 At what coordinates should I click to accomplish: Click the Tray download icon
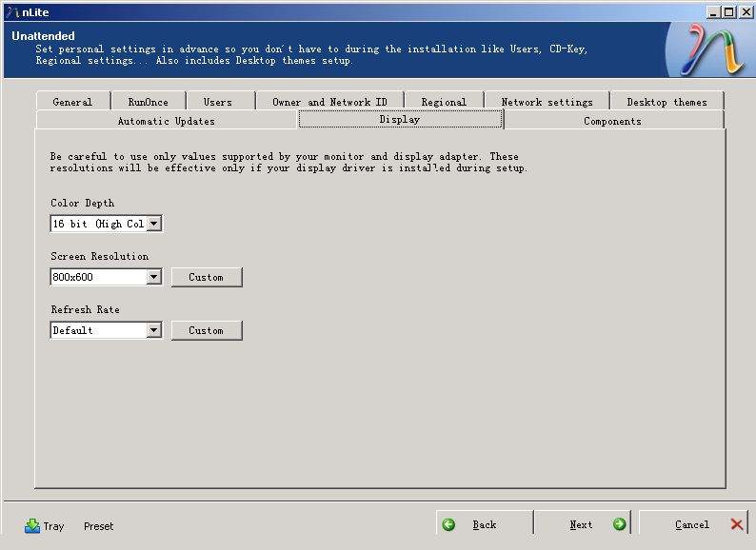[32, 525]
